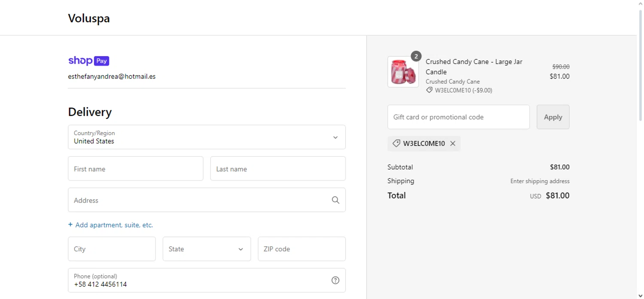Focus the ZIP code field
The width and height of the screenshot is (644, 299).
pos(301,249)
